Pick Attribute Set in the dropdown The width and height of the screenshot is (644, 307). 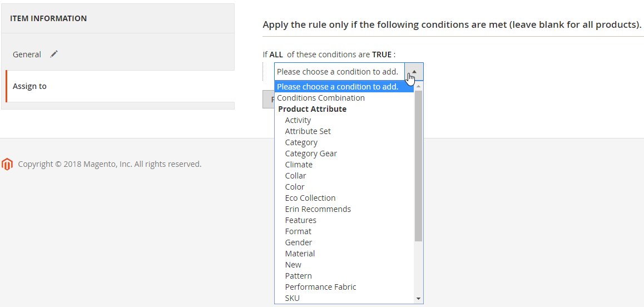point(308,131)
